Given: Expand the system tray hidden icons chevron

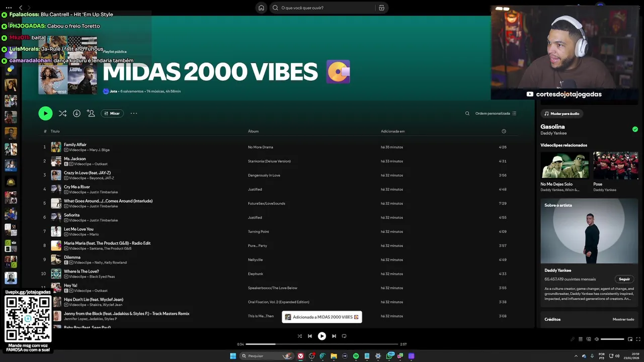Looking at the screenshot, I should [x=576, y=356].
